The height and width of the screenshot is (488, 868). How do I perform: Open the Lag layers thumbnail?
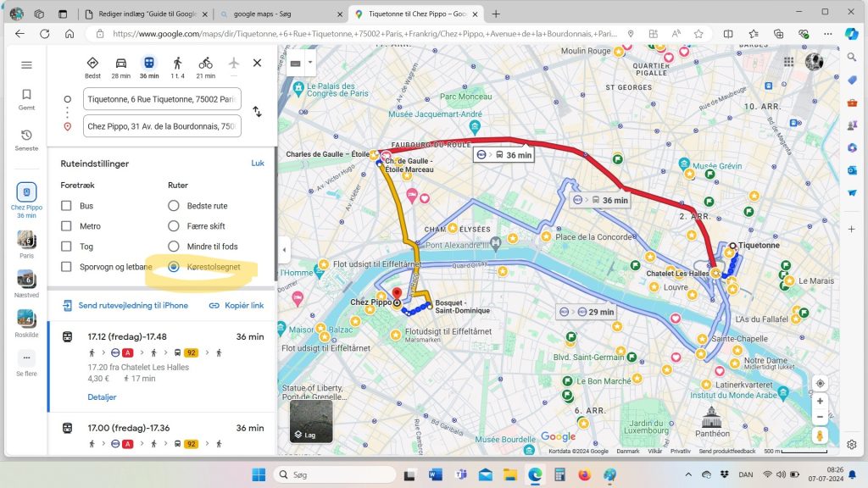(310, 421)
